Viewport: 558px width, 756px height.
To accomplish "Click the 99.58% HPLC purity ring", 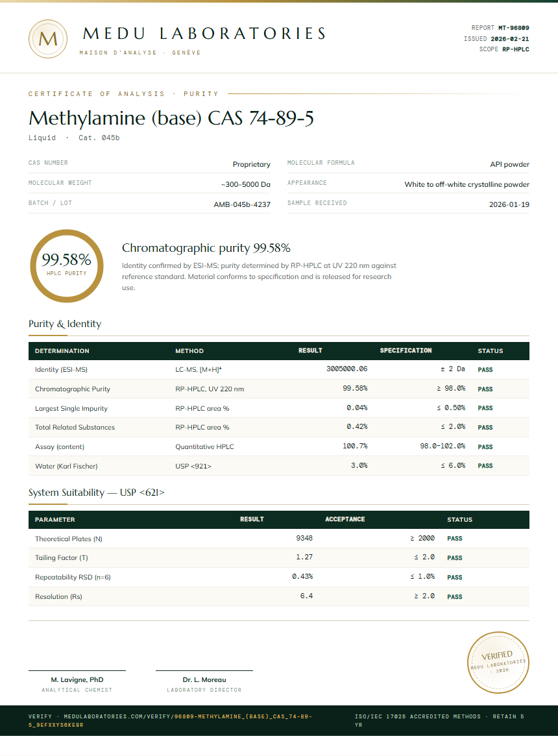I will 67,266.
